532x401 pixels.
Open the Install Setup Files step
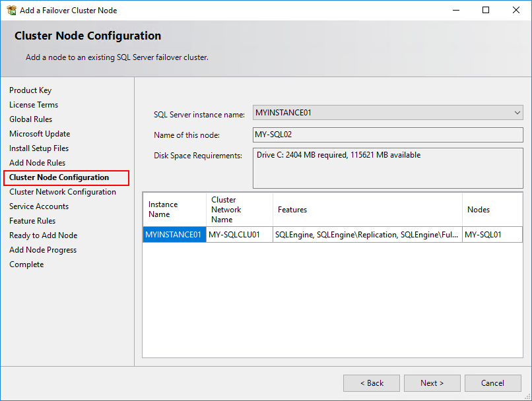click(x=39, y=148)
